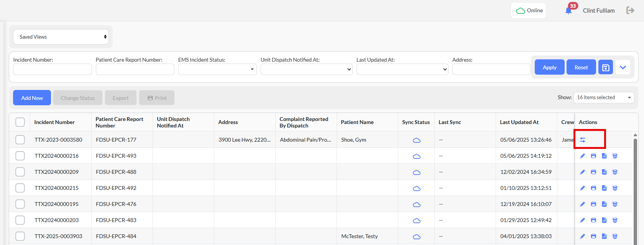The width and height of the screenshot is (644, 245).
Task: Click print icon for FDSU-EPCR-488 row
Action: point(593,172)
